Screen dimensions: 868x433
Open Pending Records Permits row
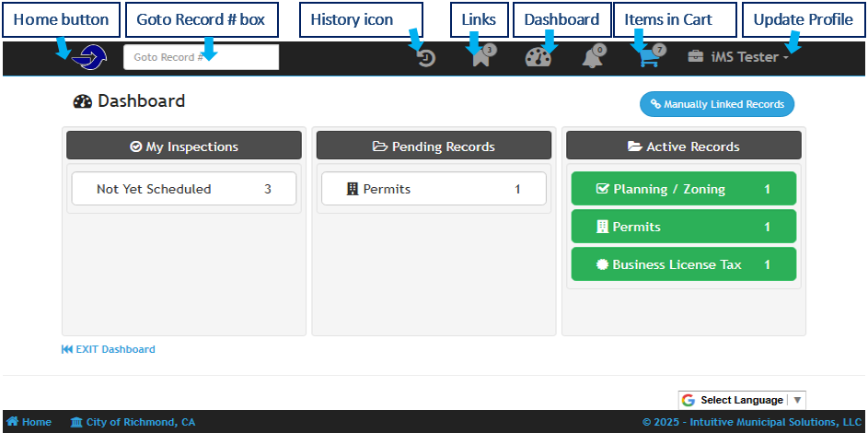[x=434, y=189]
